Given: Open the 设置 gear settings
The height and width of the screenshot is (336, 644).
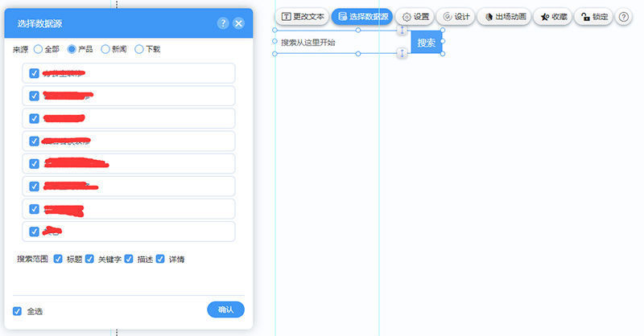Looking at the screenshot, I should [x=416, y=17].
